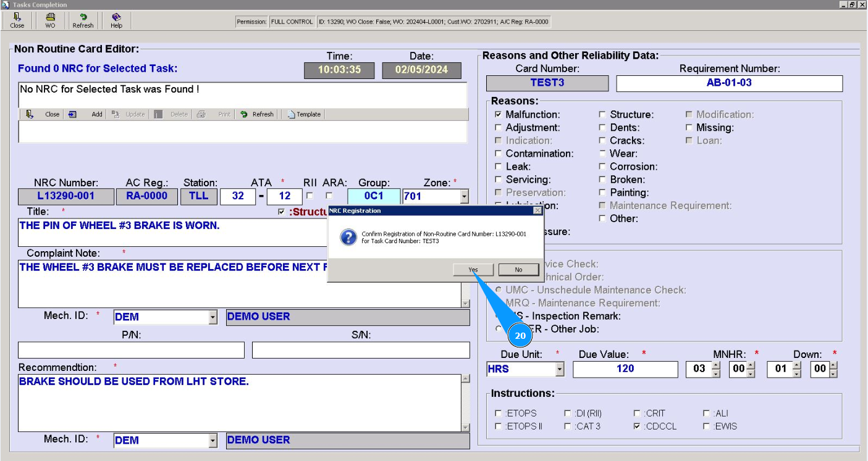Open the Due Unit HRS dropdown

pos(559,369)
